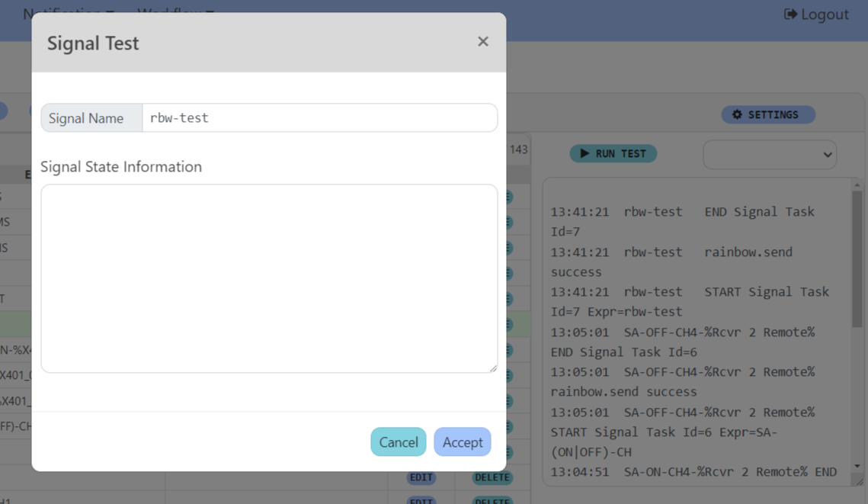Expand the empty dropdown beside RUN TEST
This screenshot has width=868, height=504.
coord(769,154)
